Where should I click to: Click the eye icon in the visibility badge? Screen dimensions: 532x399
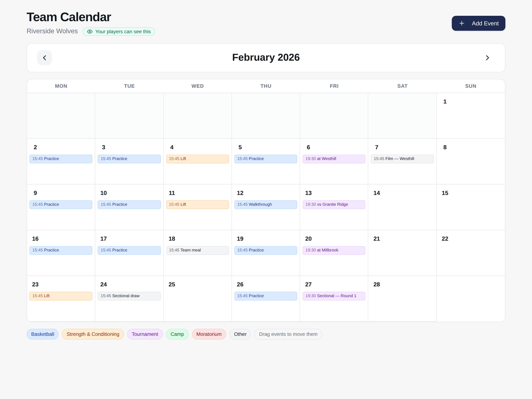[x=90, y=32]
